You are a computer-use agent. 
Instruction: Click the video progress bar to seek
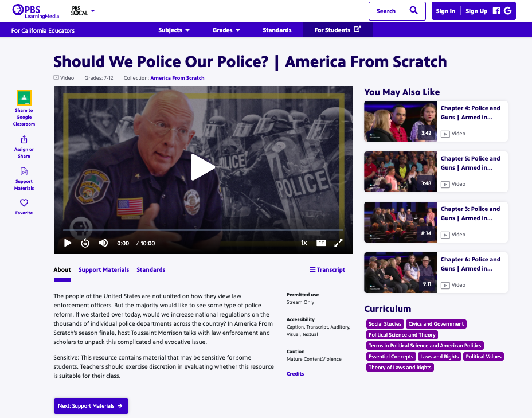point(203,232)
